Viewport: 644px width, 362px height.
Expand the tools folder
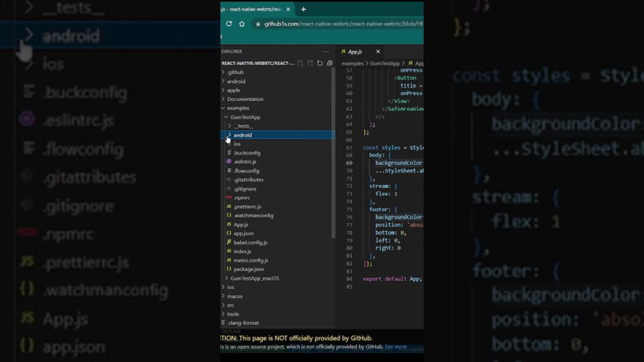click(x=278, y=314)
